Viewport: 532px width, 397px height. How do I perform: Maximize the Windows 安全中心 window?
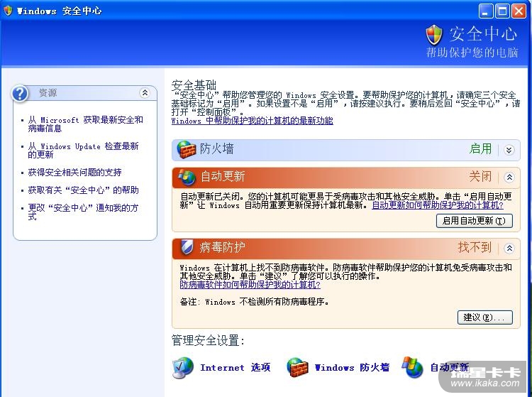[502, 11]
